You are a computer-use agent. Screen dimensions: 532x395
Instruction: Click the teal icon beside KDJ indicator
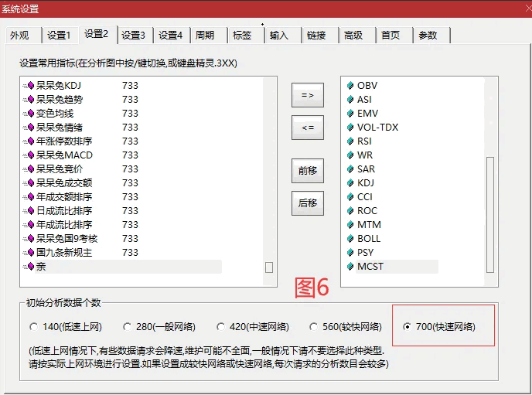click(350, 182)
